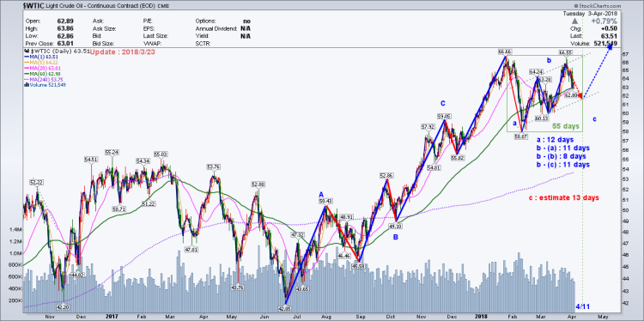Click the 42.05 low price callout

tap(283, 307)
